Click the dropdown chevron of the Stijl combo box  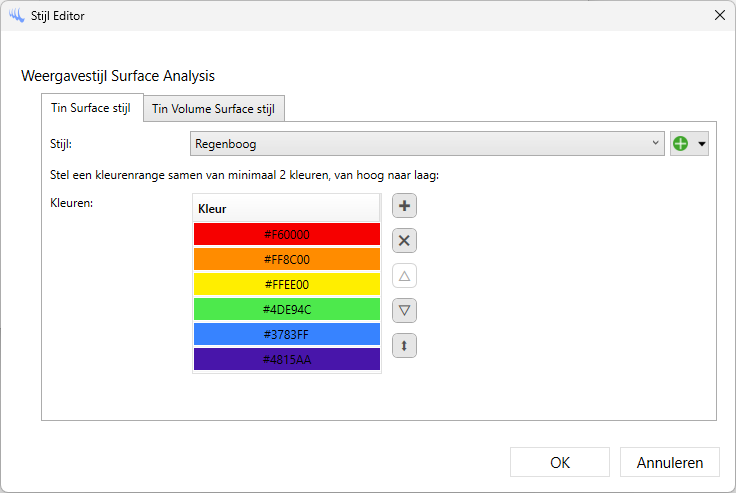pos(655,144)
